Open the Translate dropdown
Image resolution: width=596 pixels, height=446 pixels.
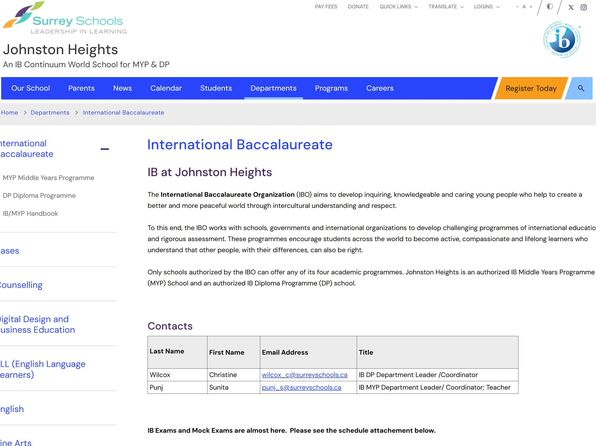tap(446, 7)
